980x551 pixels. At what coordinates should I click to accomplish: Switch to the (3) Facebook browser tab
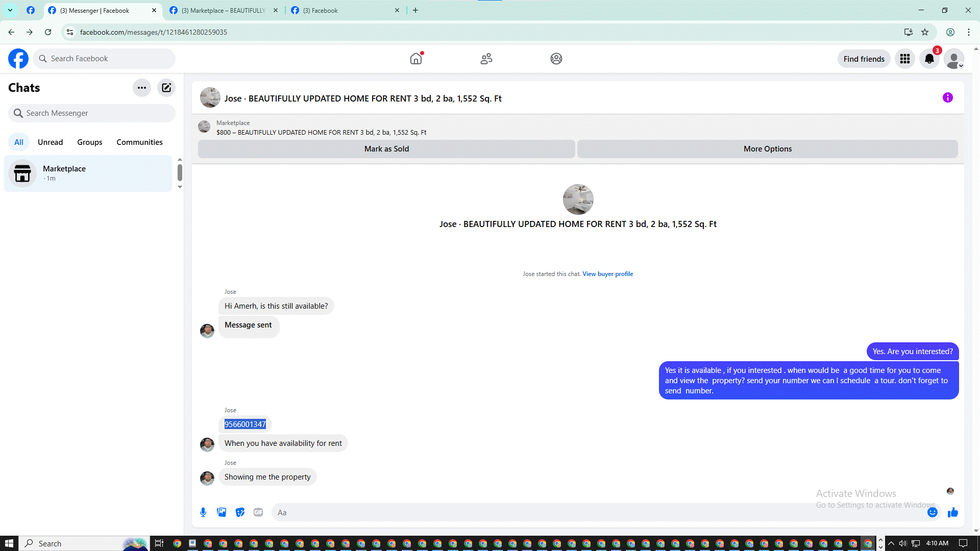pyautogui.click(x=345, y=10)
